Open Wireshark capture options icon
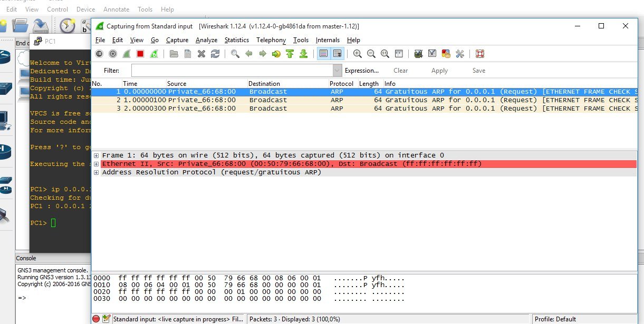This screenshot has height=324, width=644. [x=113, y=54]
